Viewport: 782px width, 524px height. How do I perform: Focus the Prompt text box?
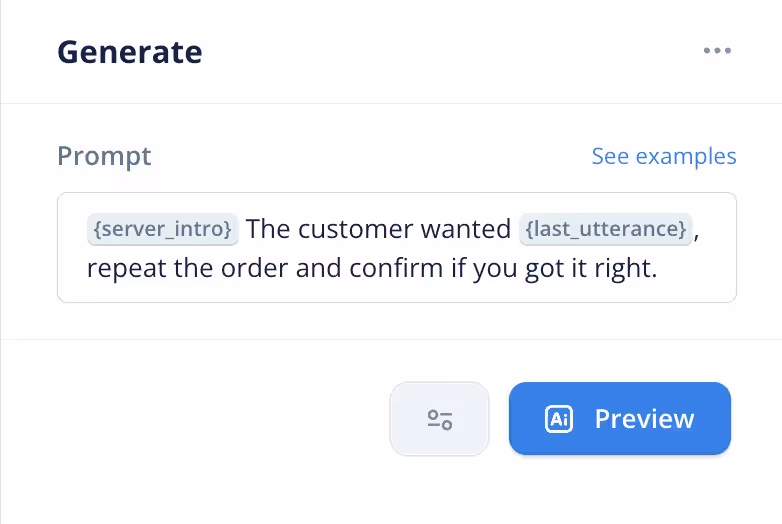click(x=397, y=247)
